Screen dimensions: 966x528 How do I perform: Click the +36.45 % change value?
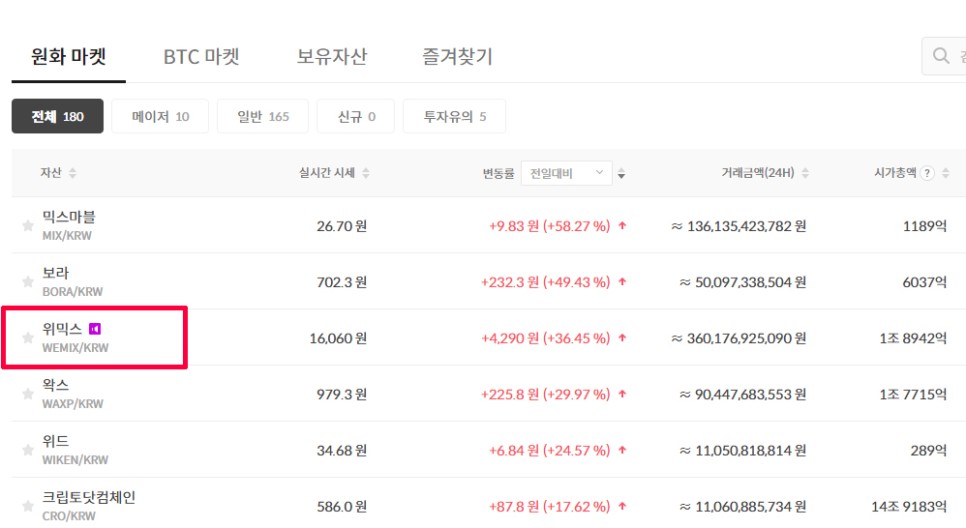tap(576, 338)
